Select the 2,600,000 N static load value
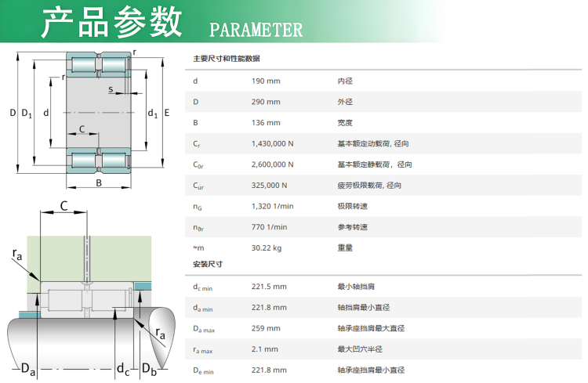The image size is (588, 383). (274, 164)
